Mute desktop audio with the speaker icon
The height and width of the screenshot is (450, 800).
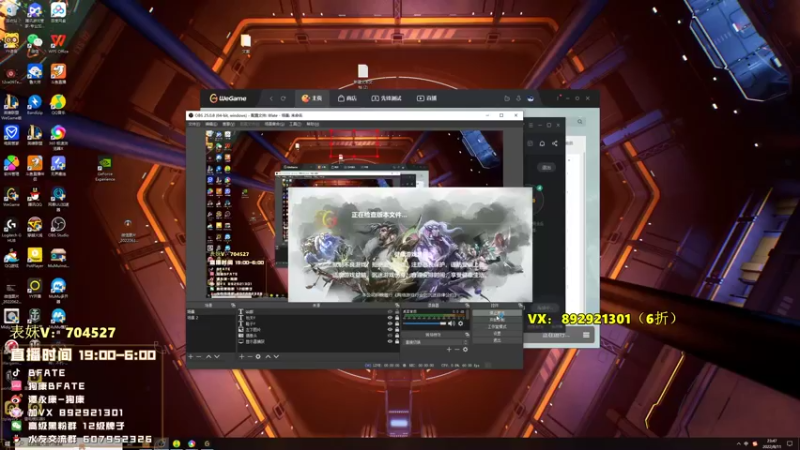452,323
